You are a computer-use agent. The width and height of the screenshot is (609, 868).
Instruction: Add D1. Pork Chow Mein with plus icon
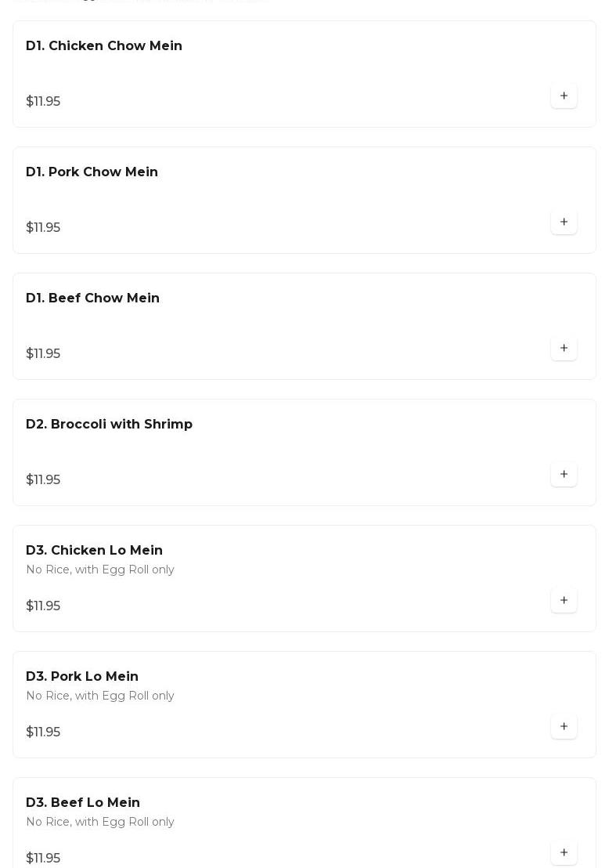564,222
